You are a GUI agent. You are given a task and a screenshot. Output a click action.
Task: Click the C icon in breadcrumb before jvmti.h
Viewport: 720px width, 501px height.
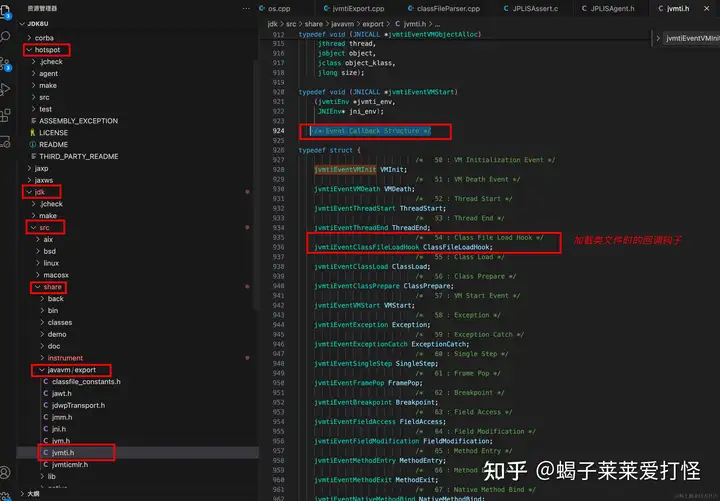coord(398,24)
